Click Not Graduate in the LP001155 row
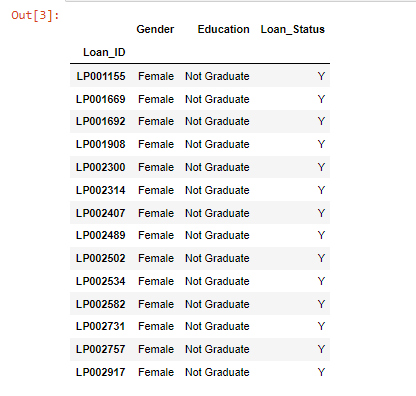The height and width of the screenshot is (396, 416). [x=217, y=76]
